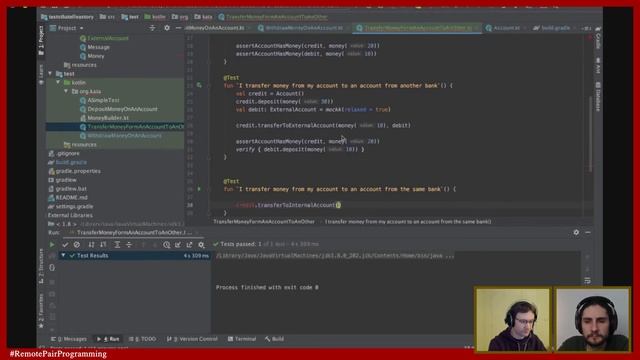The height and width of the screenshot is (360, 640).
Task: Expand all test results icon
Action: point(117,244)
